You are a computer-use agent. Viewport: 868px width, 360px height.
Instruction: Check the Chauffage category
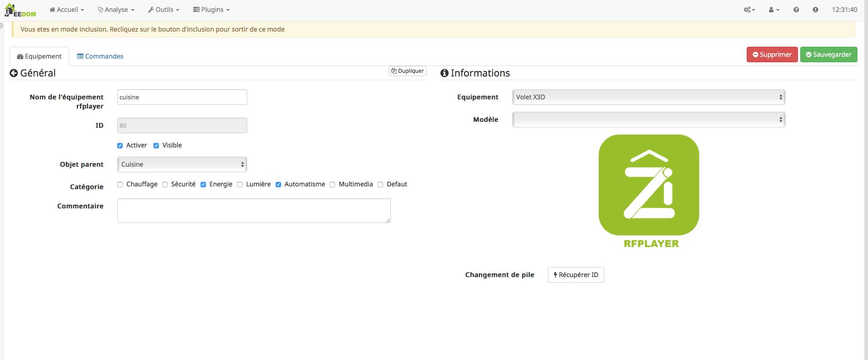(x=120, y=185)
